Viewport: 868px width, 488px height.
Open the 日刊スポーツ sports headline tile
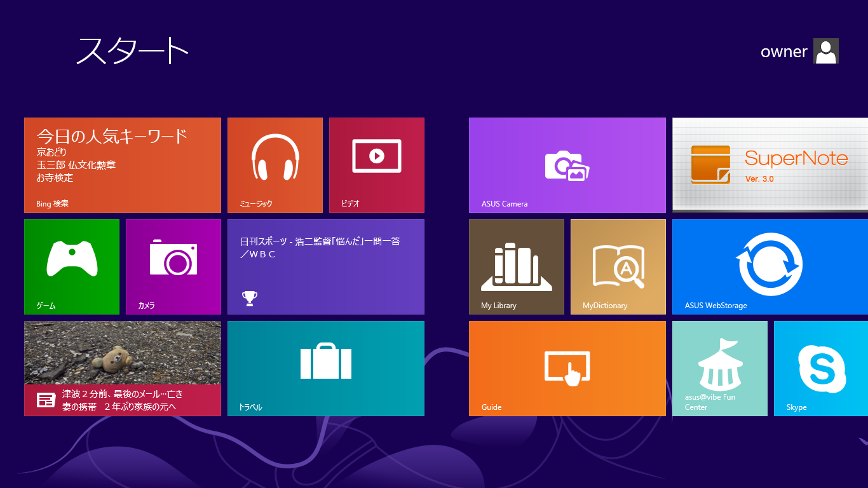326,267
